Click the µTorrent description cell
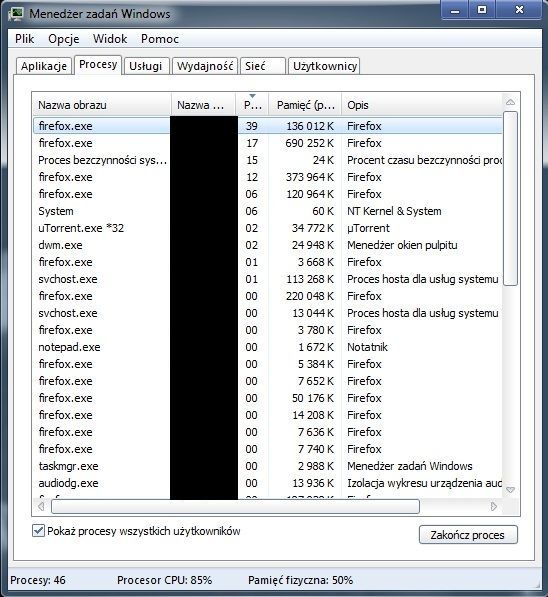This screenshot has height=597, width=548. (368, 228)
